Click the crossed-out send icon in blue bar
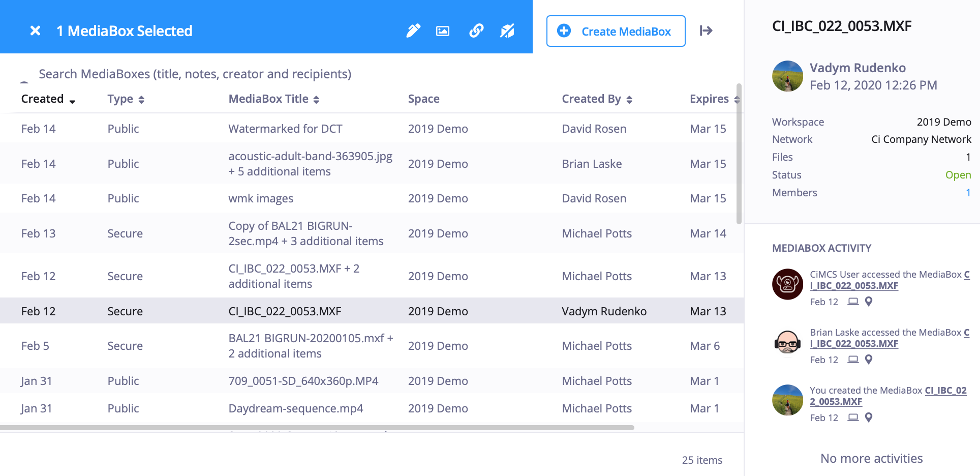 tap(507, 31)
